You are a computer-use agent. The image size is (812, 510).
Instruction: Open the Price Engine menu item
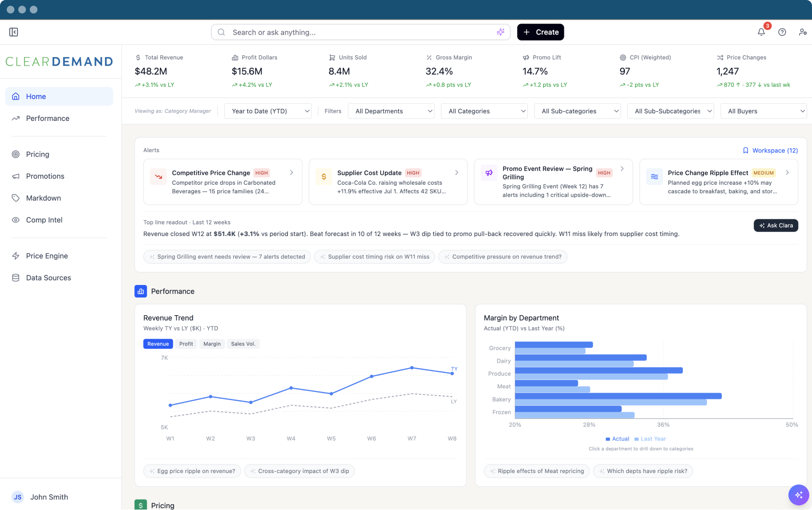[47, 256]
